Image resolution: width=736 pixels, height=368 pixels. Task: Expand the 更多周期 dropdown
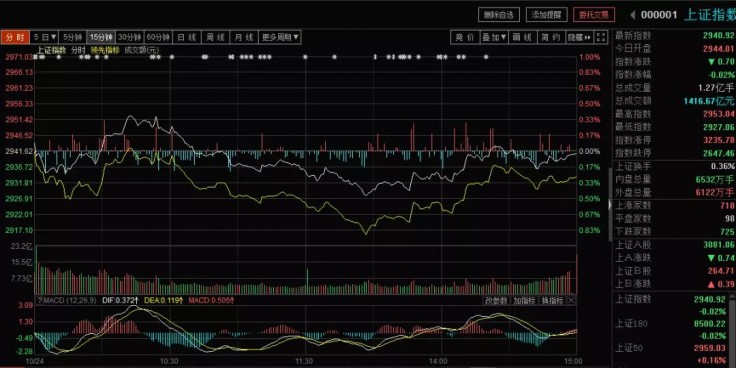point(280,37)
